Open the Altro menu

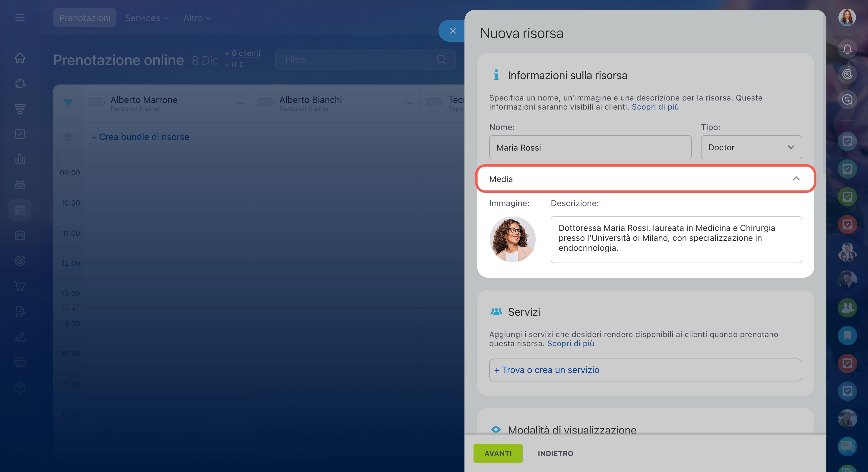click(x=197, y=18)
